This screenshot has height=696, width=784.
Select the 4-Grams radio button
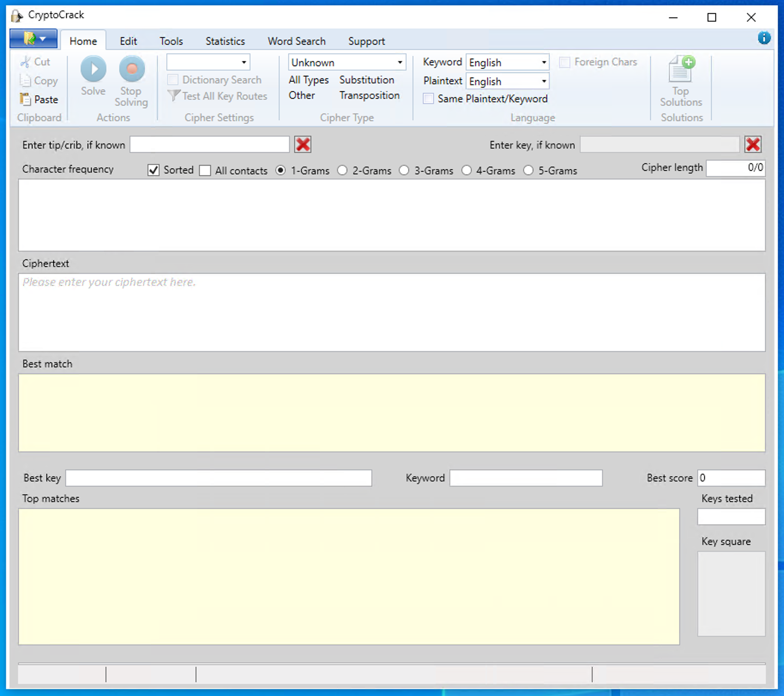click(466, 170)
